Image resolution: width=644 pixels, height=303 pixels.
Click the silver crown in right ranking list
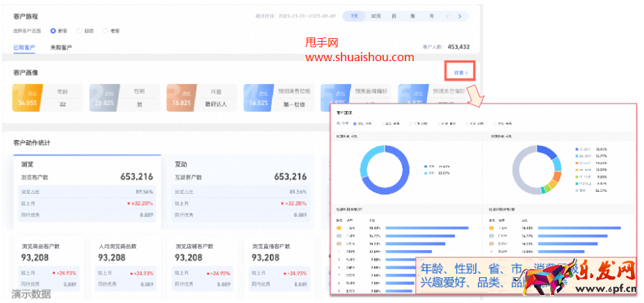point(491,236)
